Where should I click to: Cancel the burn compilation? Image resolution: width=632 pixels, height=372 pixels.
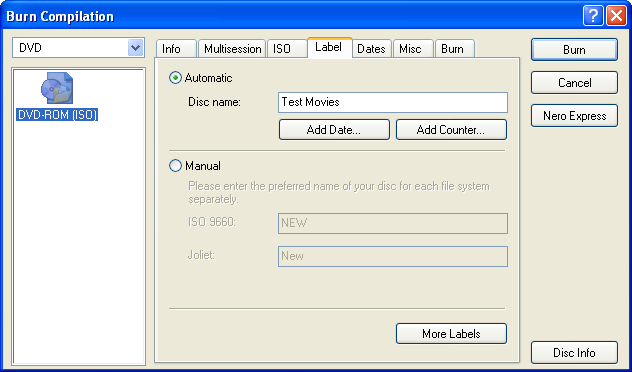point(574,83)
